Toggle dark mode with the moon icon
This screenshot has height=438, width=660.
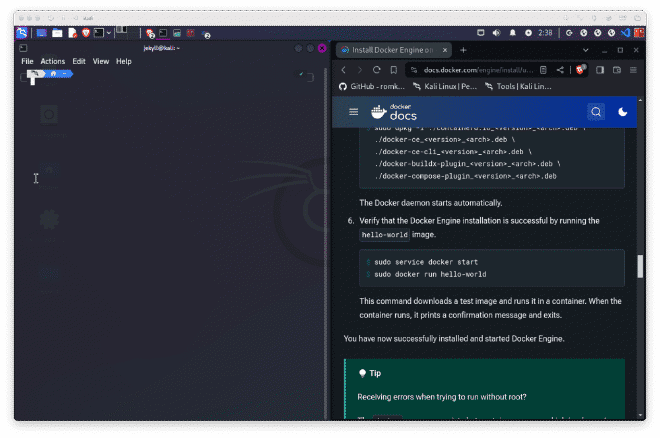623,112
